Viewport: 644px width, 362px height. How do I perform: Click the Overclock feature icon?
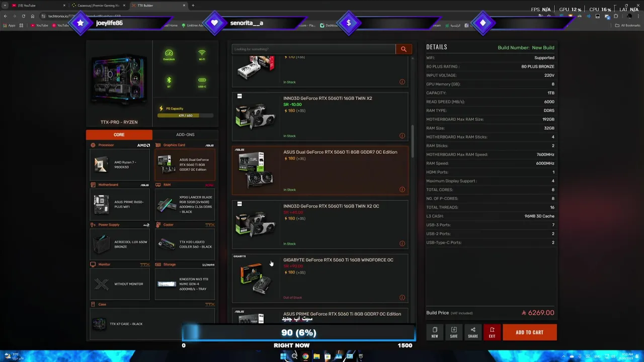(169, 55)
